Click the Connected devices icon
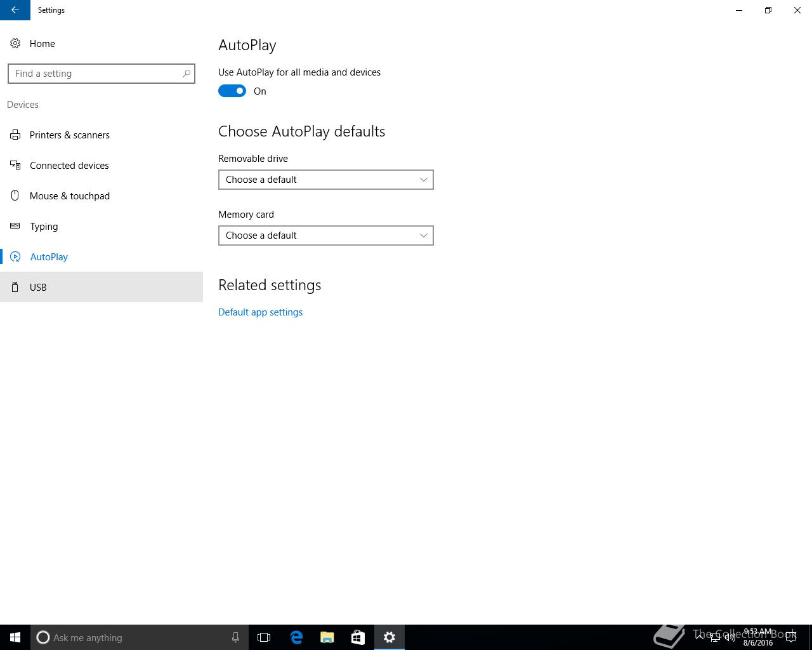Viewport: 812px width, 650px height. pos(15,165)
